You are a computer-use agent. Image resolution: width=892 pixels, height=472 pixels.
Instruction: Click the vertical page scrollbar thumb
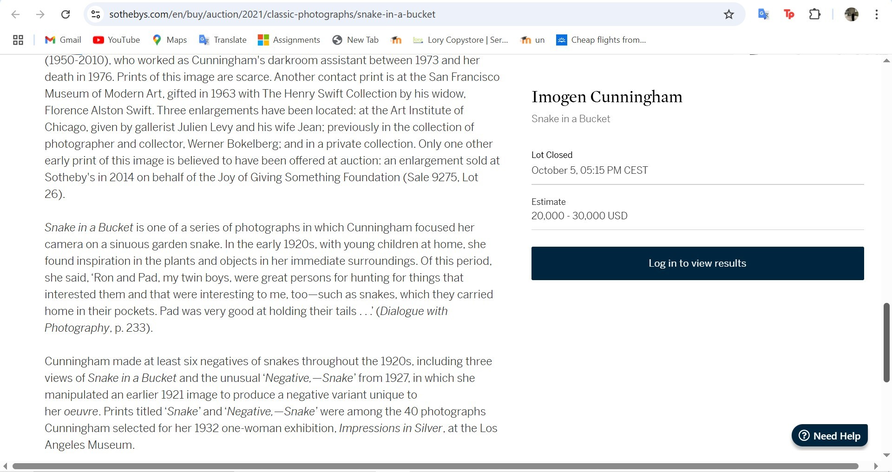pyautogui.click(x=886, y=341)
